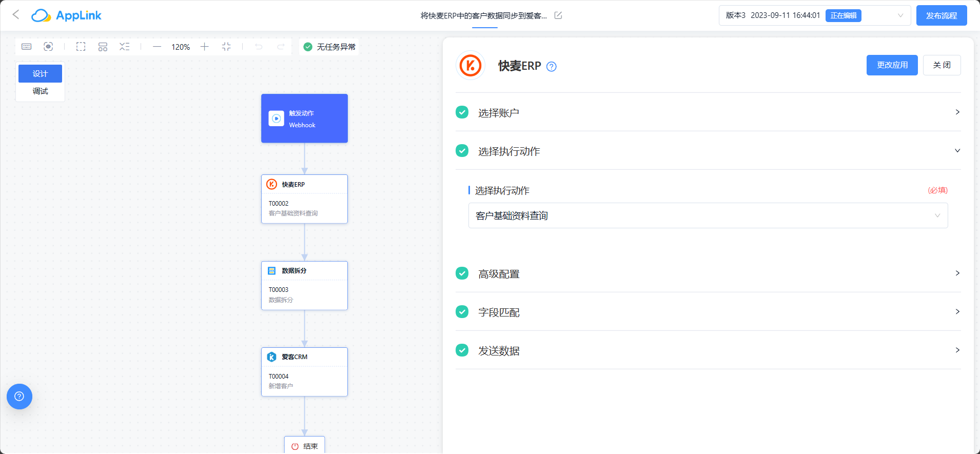Click the 发布流程 button

click(942, 15)
